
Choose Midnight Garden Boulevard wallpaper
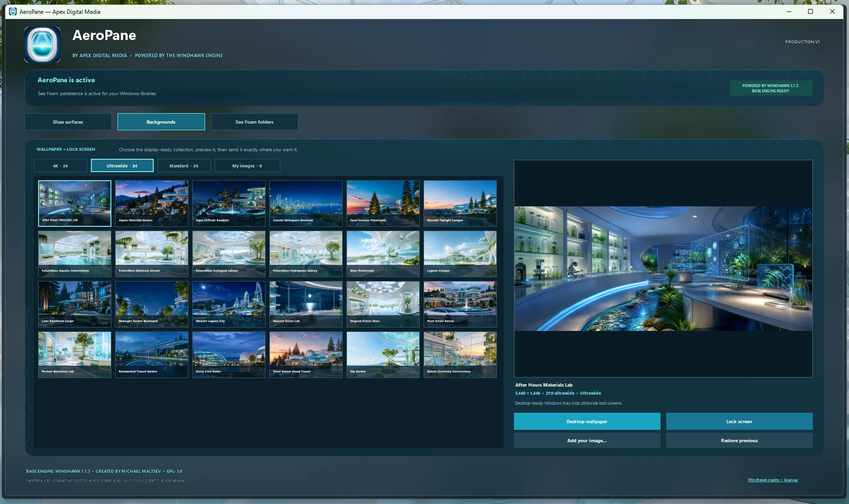click(x=152, y=304)
